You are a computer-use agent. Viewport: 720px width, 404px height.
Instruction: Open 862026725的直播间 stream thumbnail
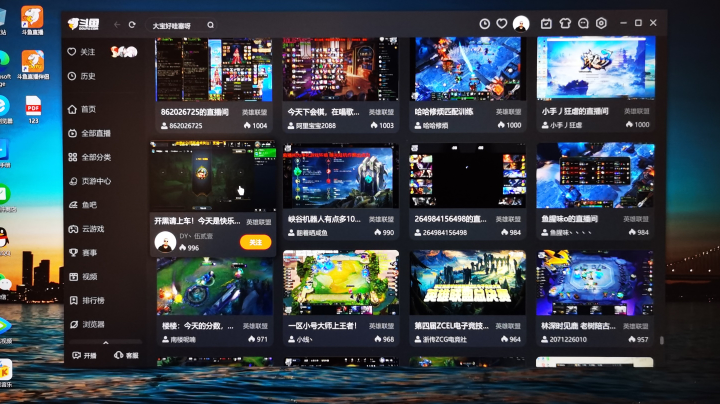(214, 69)
